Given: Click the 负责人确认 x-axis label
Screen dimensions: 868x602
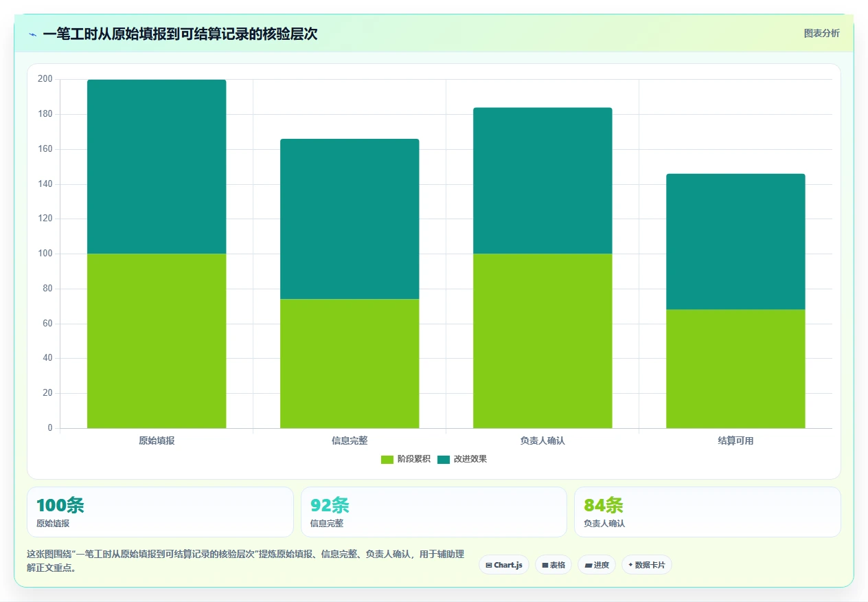Looking at the screenshot, I should 542,441.
